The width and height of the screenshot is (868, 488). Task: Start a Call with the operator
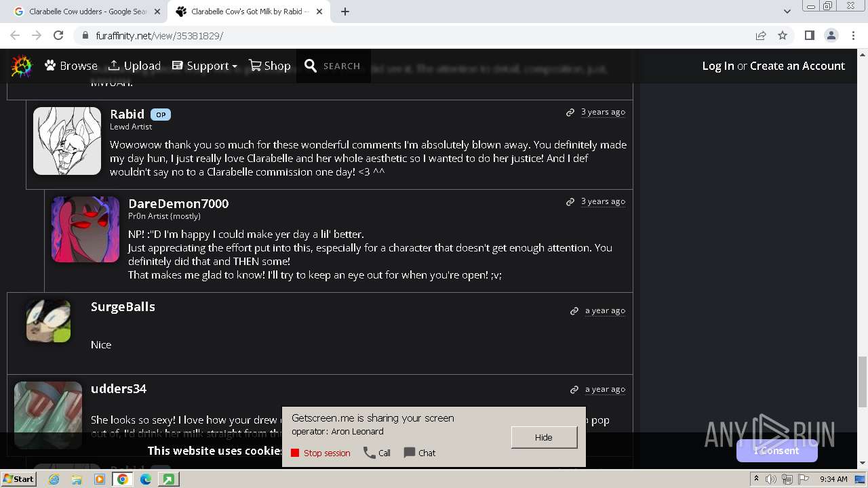pos(377,453)
